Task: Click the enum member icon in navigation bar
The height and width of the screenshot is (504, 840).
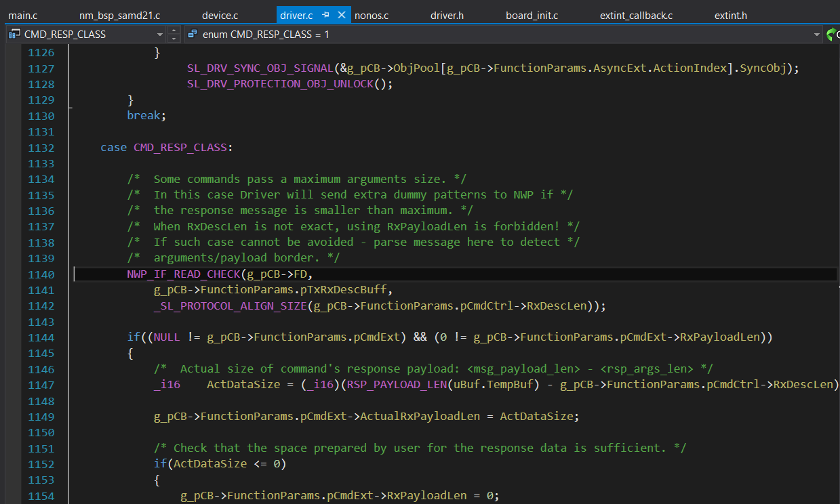Action: (192, 34)
